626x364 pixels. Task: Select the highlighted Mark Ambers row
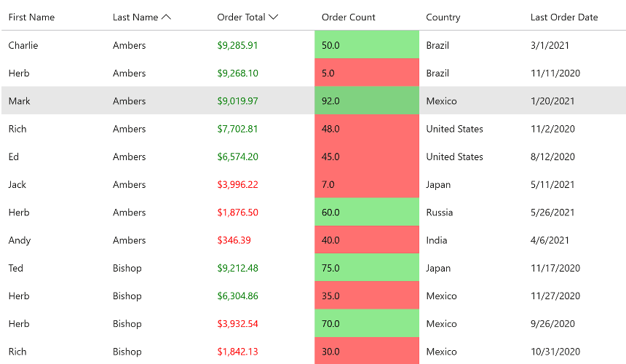314,100
